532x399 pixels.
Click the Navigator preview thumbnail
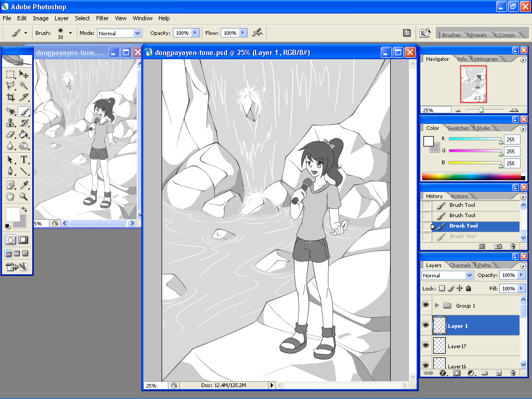(473, 84)
